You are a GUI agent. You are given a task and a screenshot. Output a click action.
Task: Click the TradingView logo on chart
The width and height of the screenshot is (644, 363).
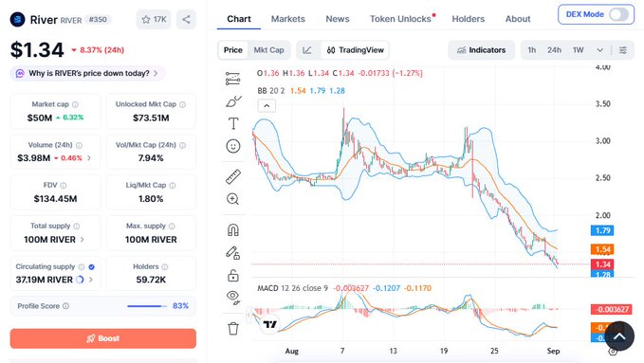pyautogui.click(x=270, y=324)
